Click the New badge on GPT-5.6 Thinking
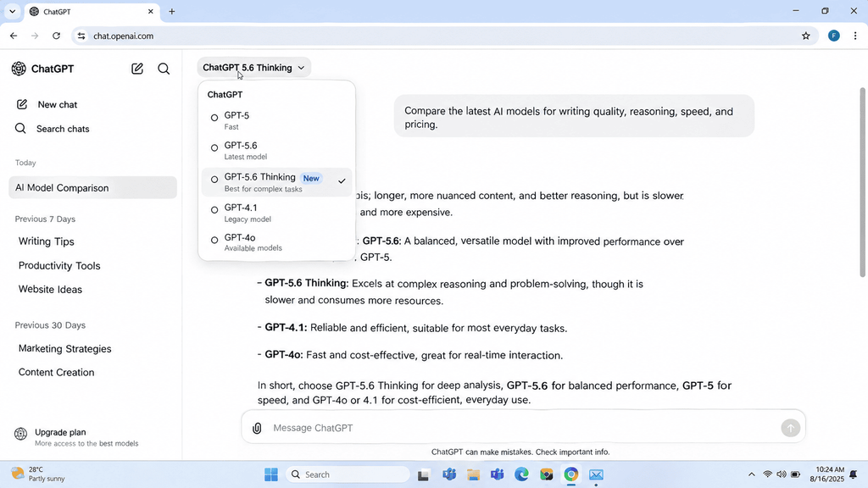The image size is (868, 488). tap(311, 178)
